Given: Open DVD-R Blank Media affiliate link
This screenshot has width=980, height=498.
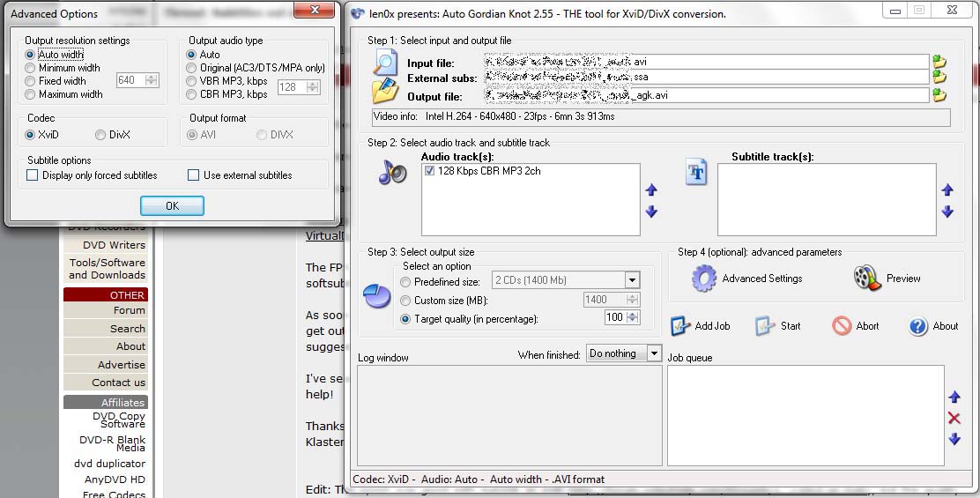Looking at the screenshot, I should pos(112,443).
